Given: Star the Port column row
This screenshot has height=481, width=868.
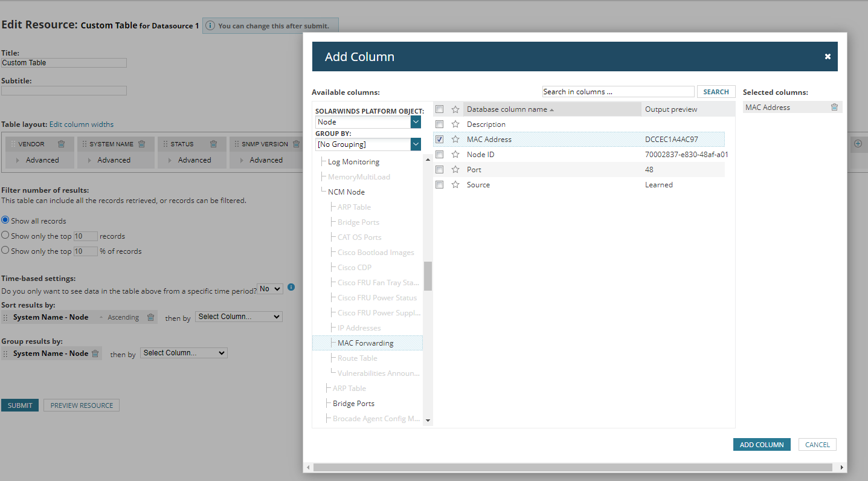Looking at the screenshot, I should point(455,170).
